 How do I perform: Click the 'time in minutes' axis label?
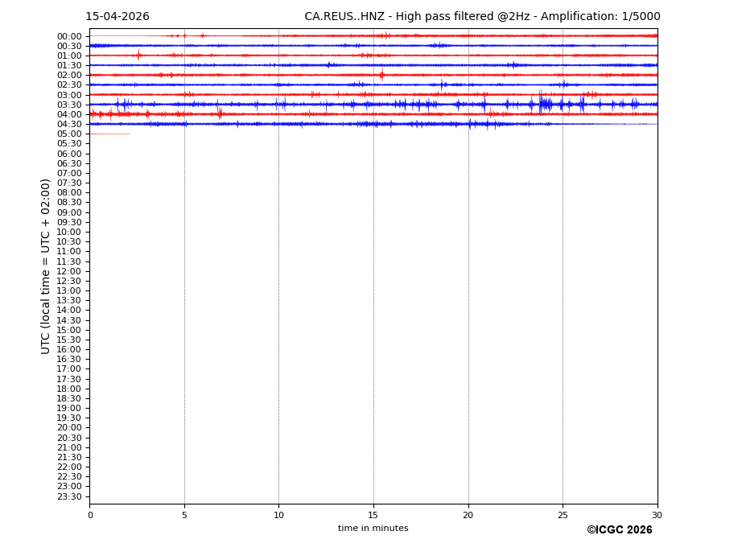point(373,529)
